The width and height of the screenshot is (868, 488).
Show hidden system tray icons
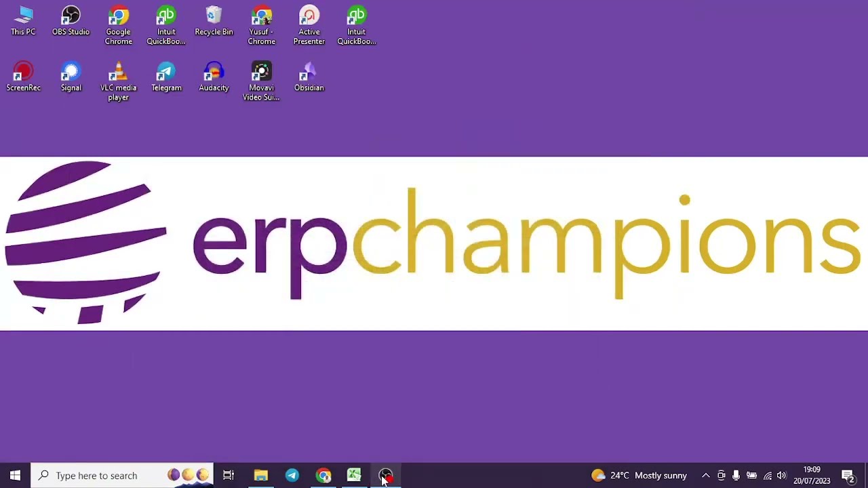[705, 475]
